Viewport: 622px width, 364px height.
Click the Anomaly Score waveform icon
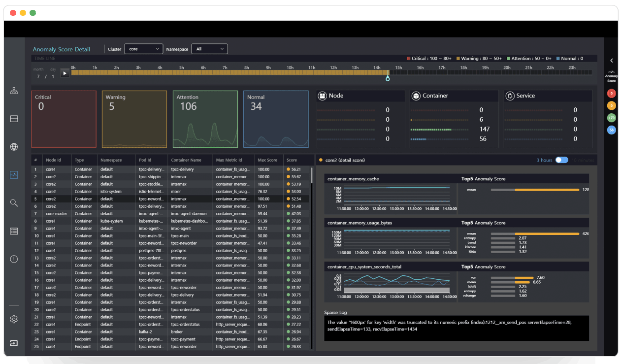(x=611, y=72)
